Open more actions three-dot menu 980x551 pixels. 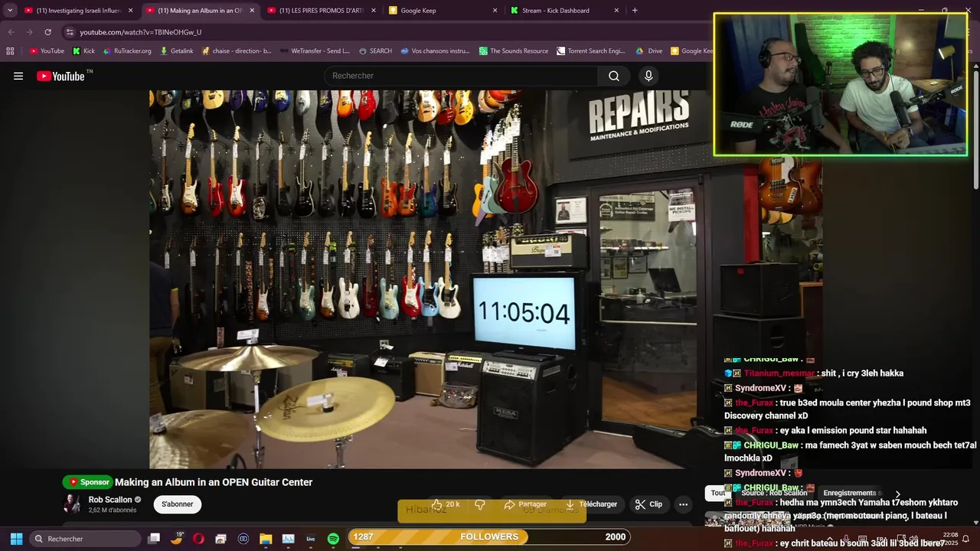683,504
